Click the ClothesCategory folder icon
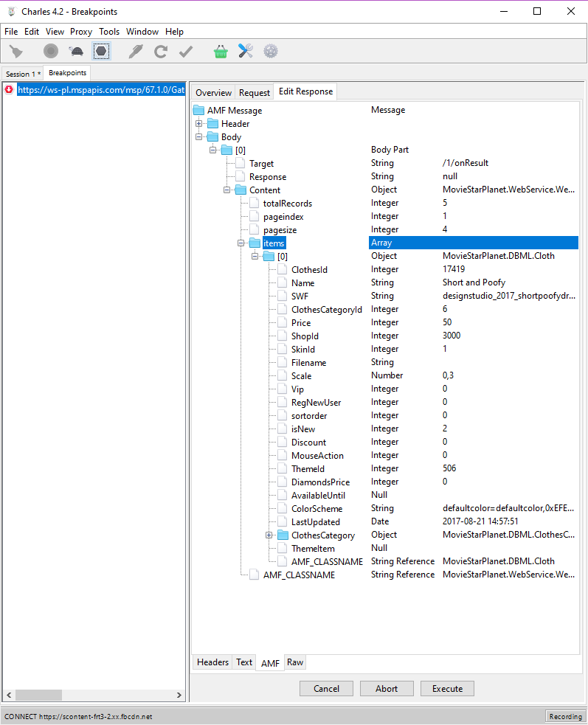The image size is (588, 725). (x=283, y=535)
